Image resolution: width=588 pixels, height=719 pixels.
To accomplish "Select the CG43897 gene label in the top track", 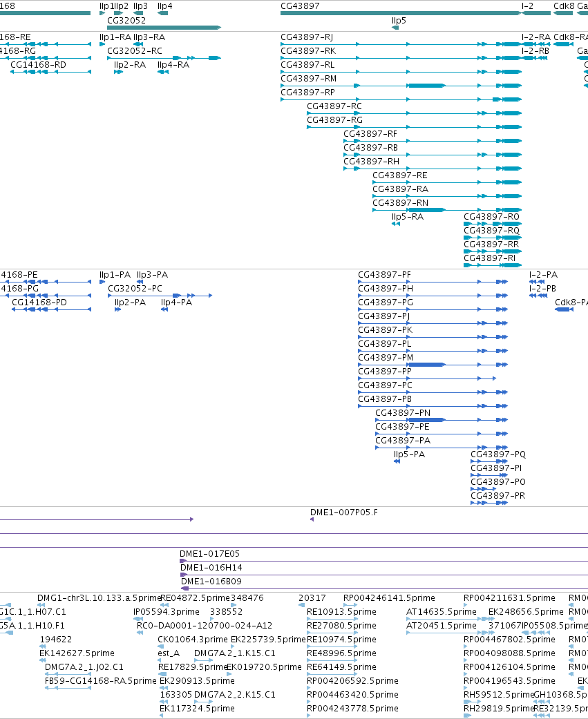I will click(x=300, y=6).
